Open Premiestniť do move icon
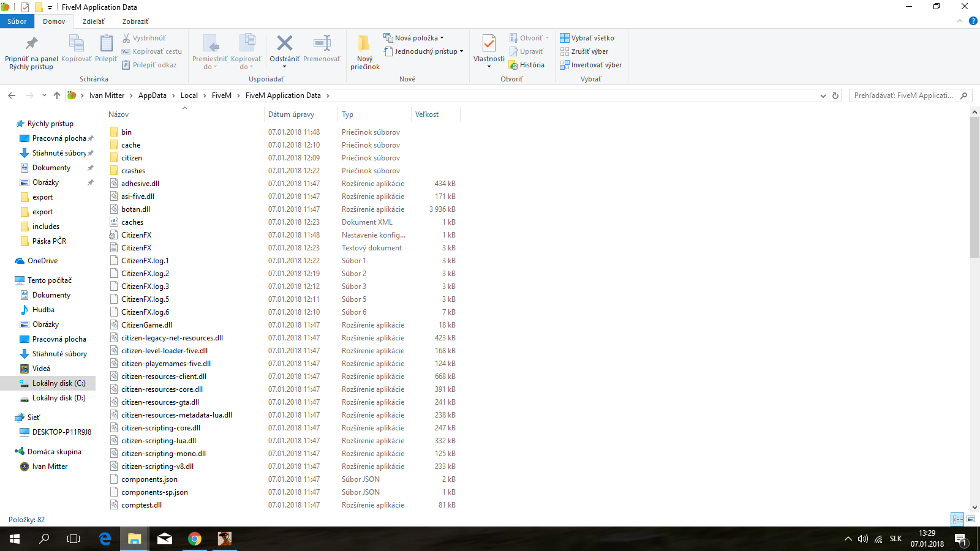 (210, 43)
